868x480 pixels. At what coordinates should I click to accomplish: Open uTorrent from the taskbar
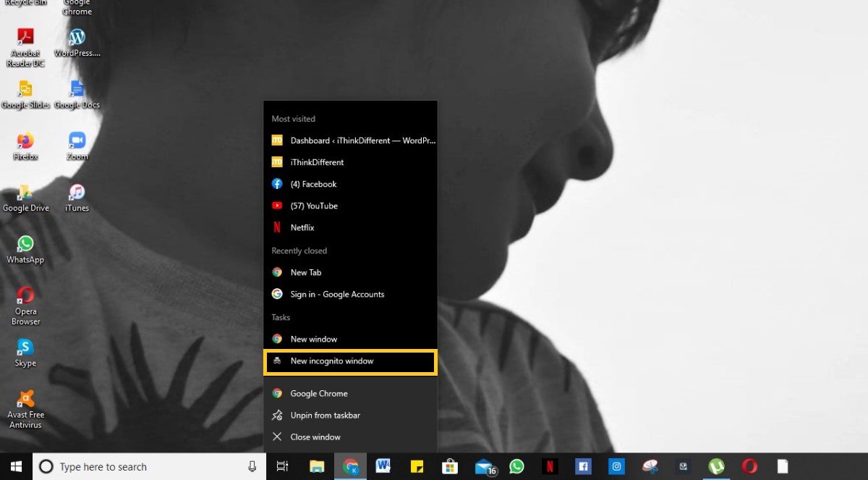[x=716, y=467]
